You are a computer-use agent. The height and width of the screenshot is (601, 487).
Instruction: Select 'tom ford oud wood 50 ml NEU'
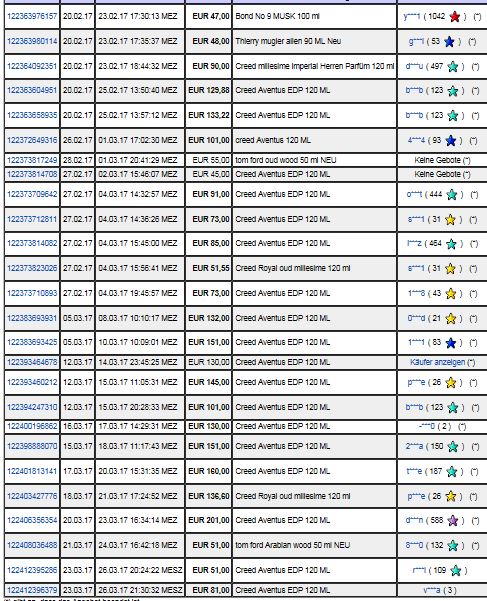pos(286,160)
